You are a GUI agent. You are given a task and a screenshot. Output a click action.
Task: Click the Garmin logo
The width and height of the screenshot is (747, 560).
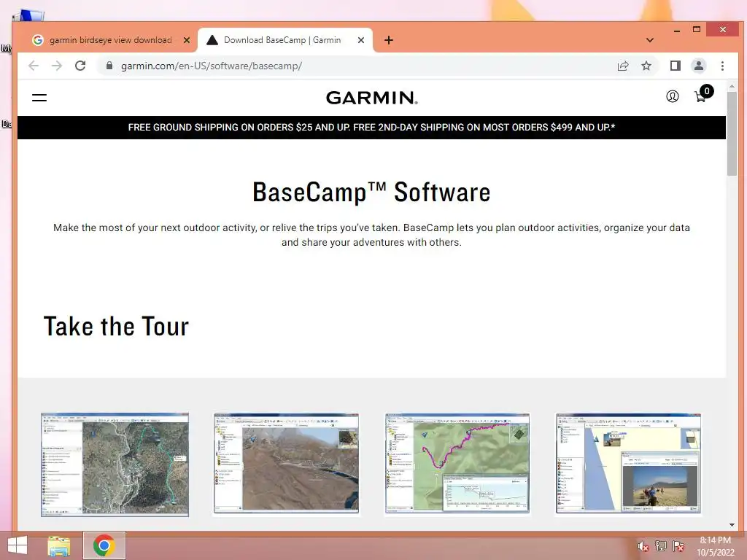371,98
